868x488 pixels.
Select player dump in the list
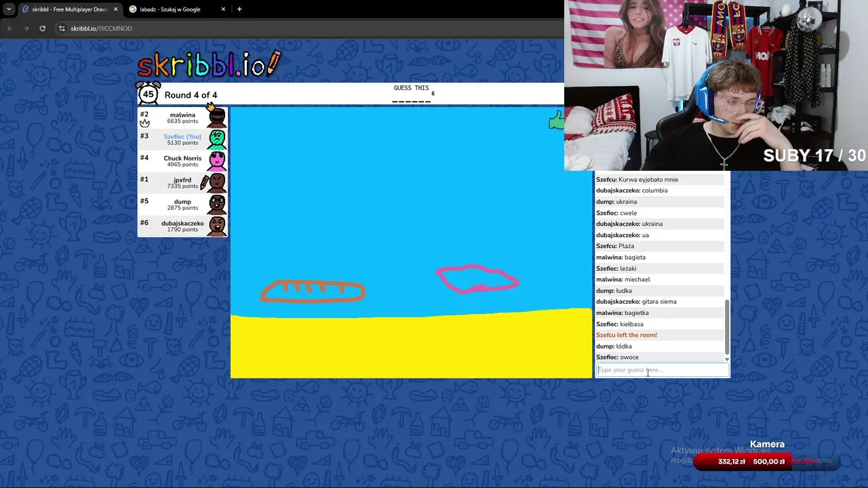coord(182,204)
